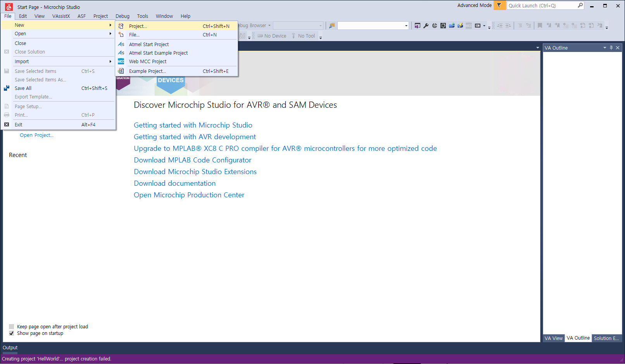Screen dimensions: 625x364
Task: Open Download Microchip Studio Extensions link
Action: click(195, 172)
